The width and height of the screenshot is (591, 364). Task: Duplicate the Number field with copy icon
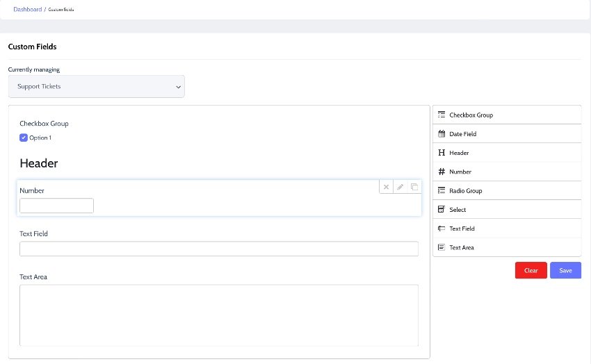(414, 187)
